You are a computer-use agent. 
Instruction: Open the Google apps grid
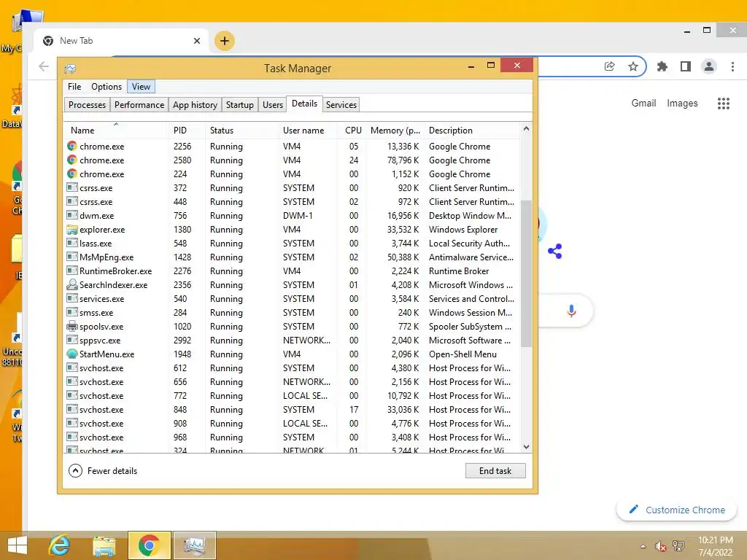pos(723,104)
